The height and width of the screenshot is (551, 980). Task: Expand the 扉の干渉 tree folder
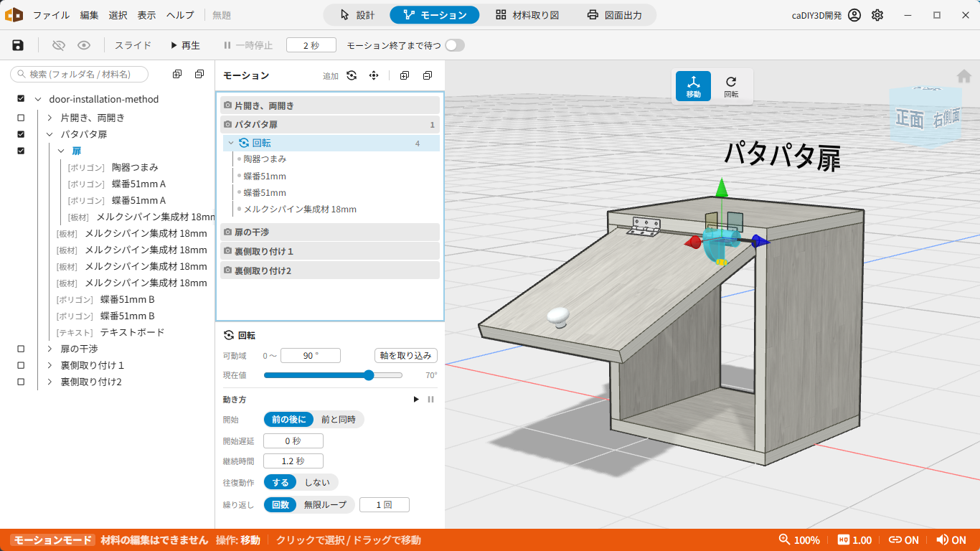pyautogui.click(x=50, y=349)
